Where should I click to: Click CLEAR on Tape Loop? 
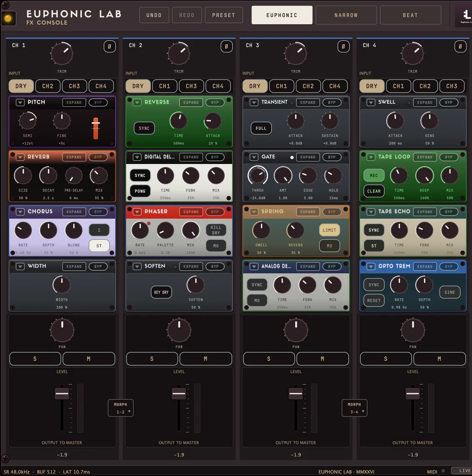[x=374, y=191]
